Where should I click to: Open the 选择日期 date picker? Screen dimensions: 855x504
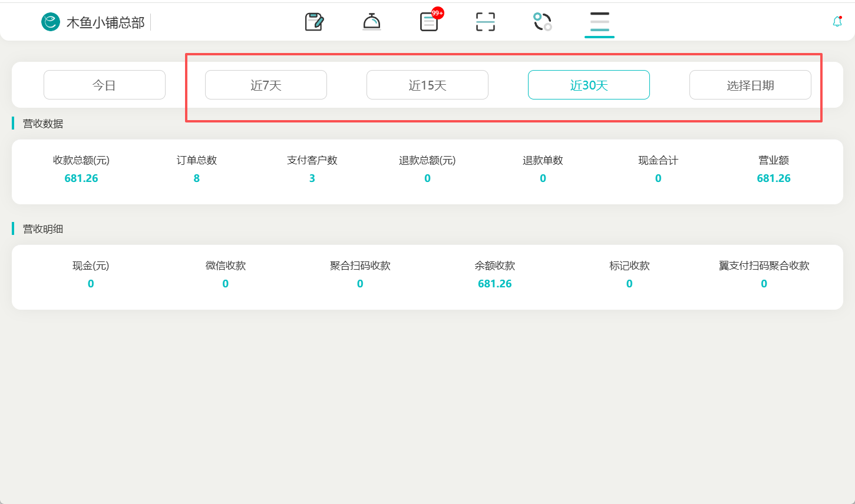click(750, 85)
